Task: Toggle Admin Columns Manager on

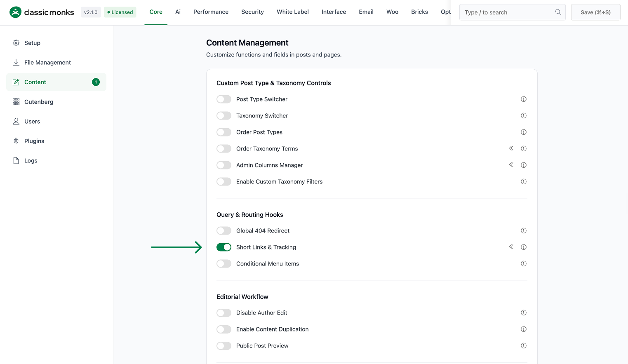Action: pos(224,165)
